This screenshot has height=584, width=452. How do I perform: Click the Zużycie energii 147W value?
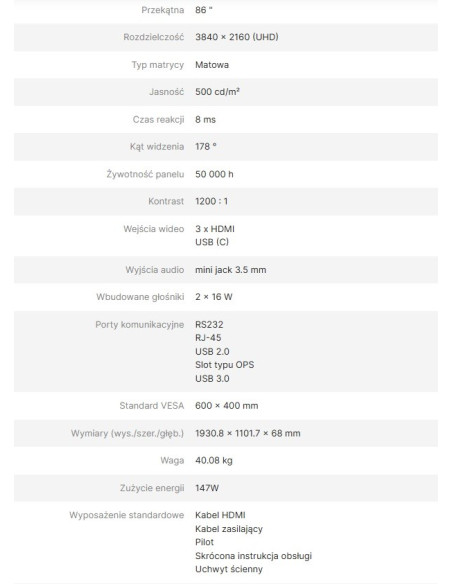click(x=207, y=488)
